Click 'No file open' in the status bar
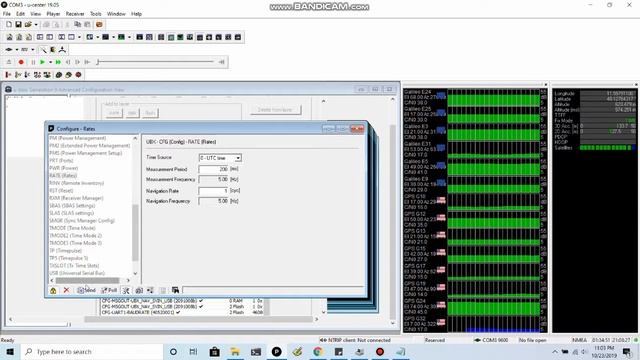The height and width of the screenshot is (360, 640). (532, 340)
